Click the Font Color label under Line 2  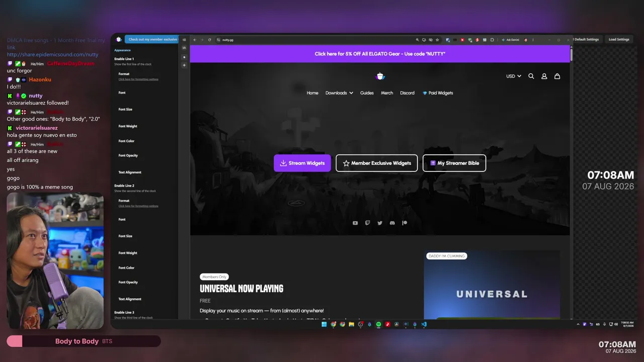point(126,268)
